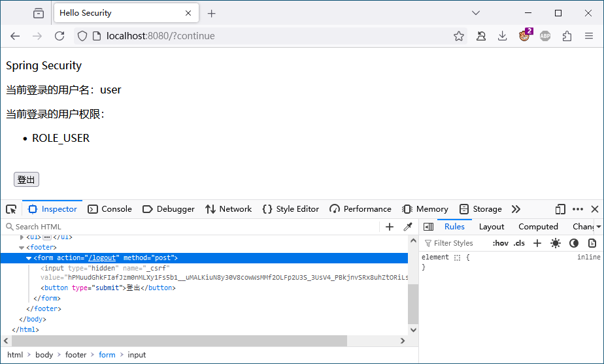Image resolution: width=604 pixels, height=364 pixels.
Task: Click the 登出 logout button
Action: 26,180
